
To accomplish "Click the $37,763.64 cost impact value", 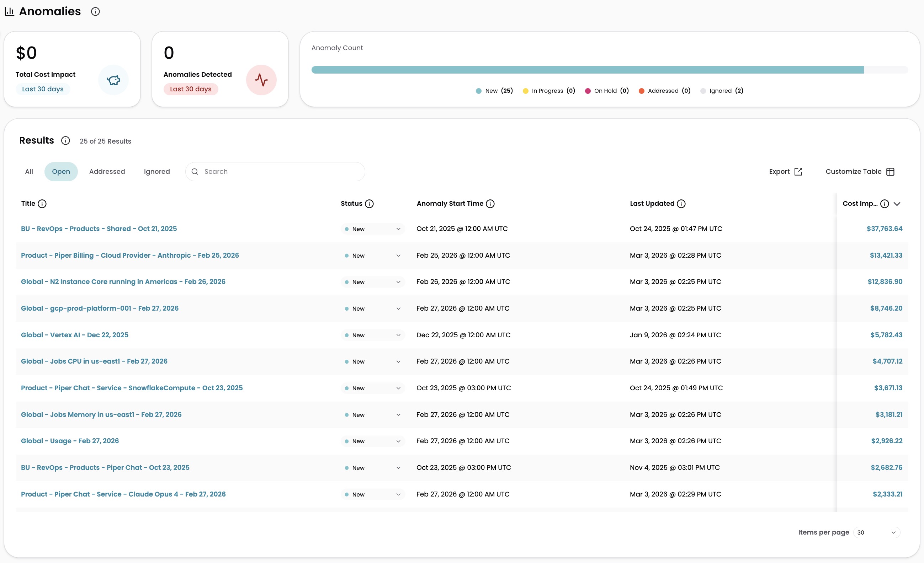I will tap(885, 229).
